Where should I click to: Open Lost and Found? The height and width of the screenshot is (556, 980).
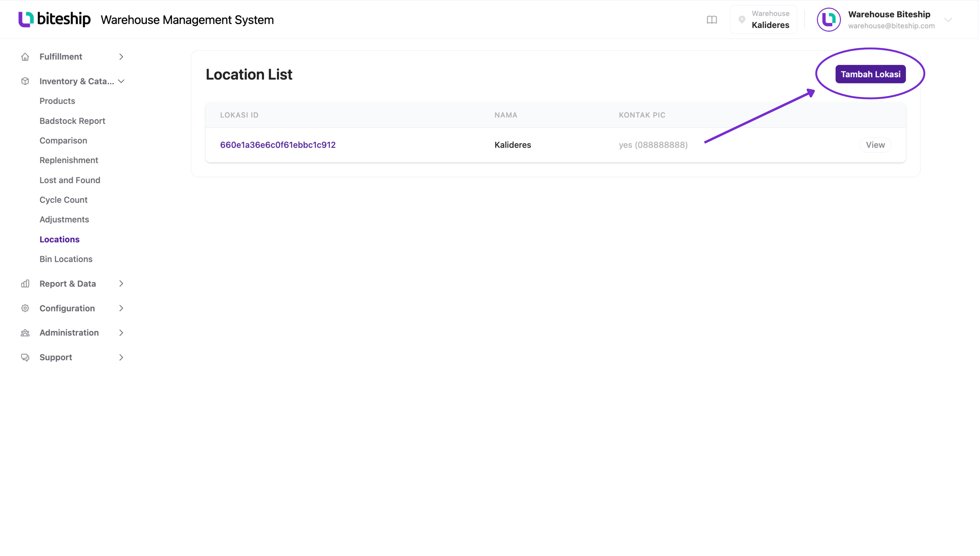point(70,180)
